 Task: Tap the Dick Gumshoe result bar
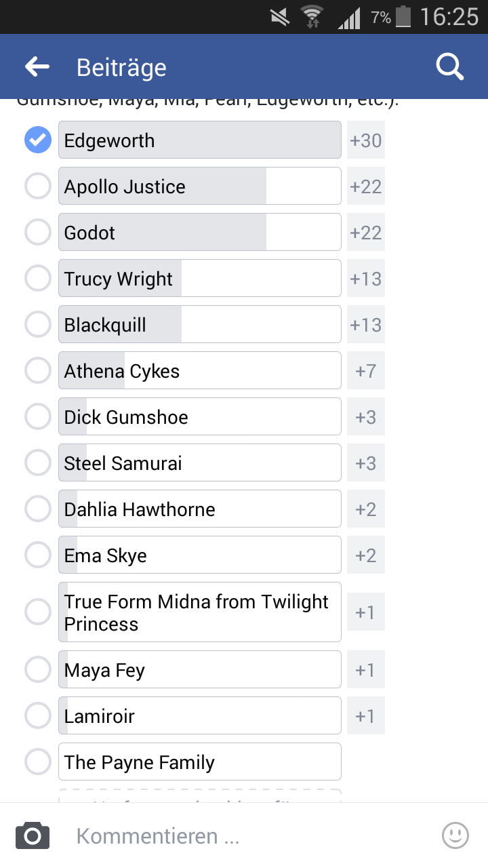[x=200, y=416]
